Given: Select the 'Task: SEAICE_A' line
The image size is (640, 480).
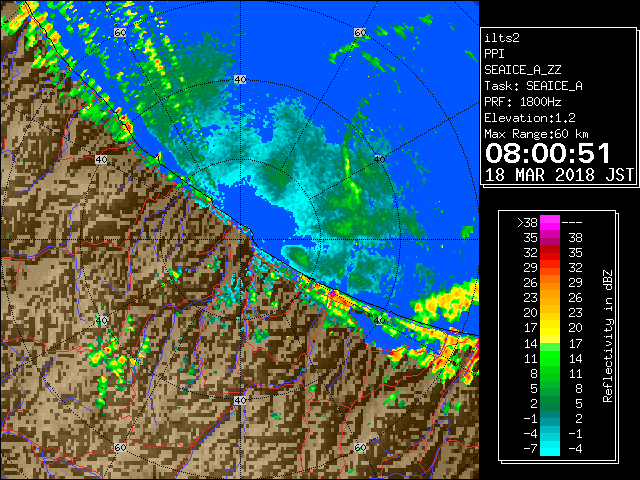Looking at the screenshot, I should click(x=533, y=86).
